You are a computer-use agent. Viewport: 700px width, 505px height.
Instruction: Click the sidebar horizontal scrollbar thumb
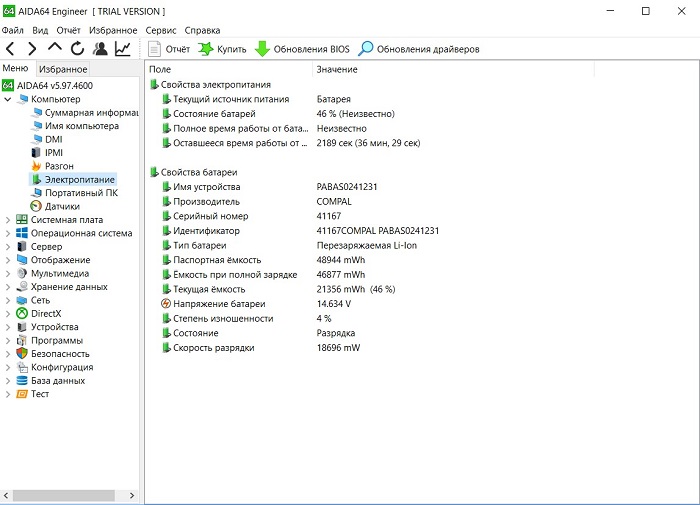[64, 495]
